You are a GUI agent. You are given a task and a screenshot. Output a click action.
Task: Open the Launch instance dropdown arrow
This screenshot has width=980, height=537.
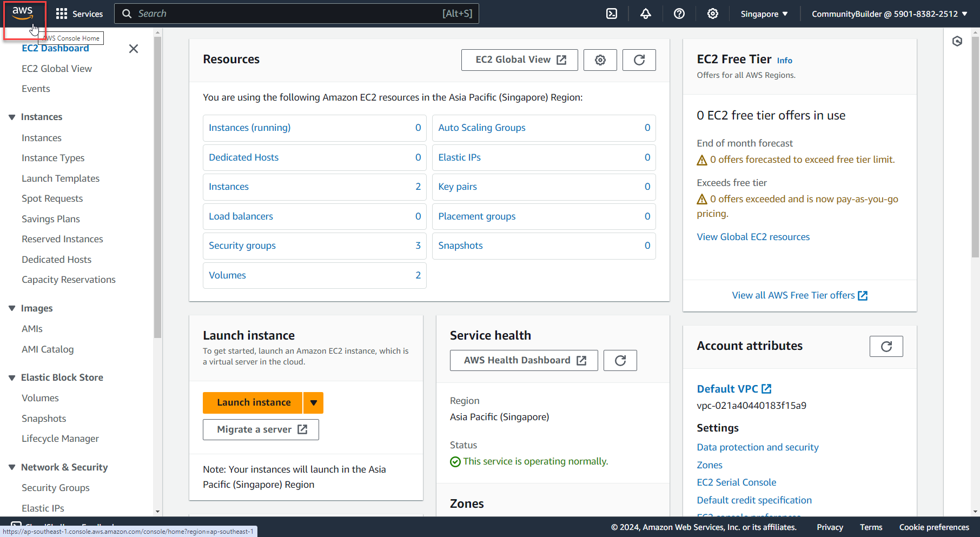313,403
